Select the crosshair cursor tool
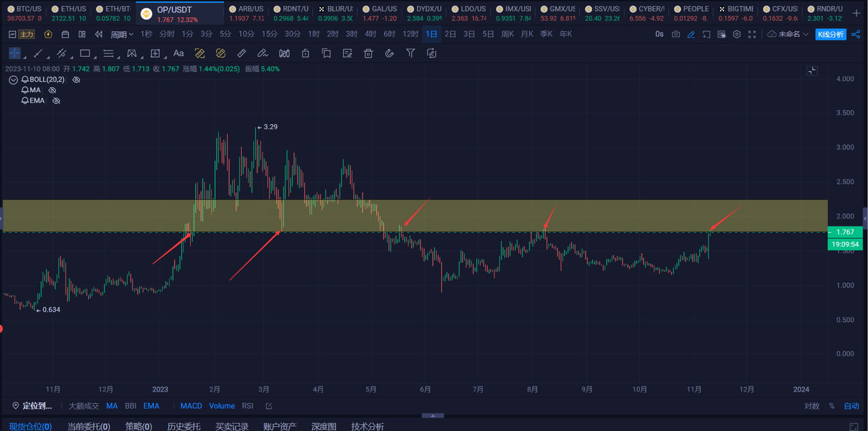The height and width of the screenshot is (431, 868). (15, 53)
